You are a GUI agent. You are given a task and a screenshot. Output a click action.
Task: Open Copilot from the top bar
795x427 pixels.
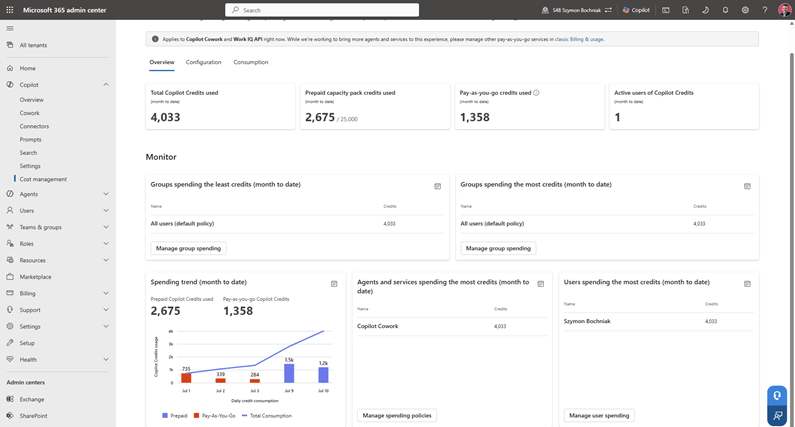point(636,10)
